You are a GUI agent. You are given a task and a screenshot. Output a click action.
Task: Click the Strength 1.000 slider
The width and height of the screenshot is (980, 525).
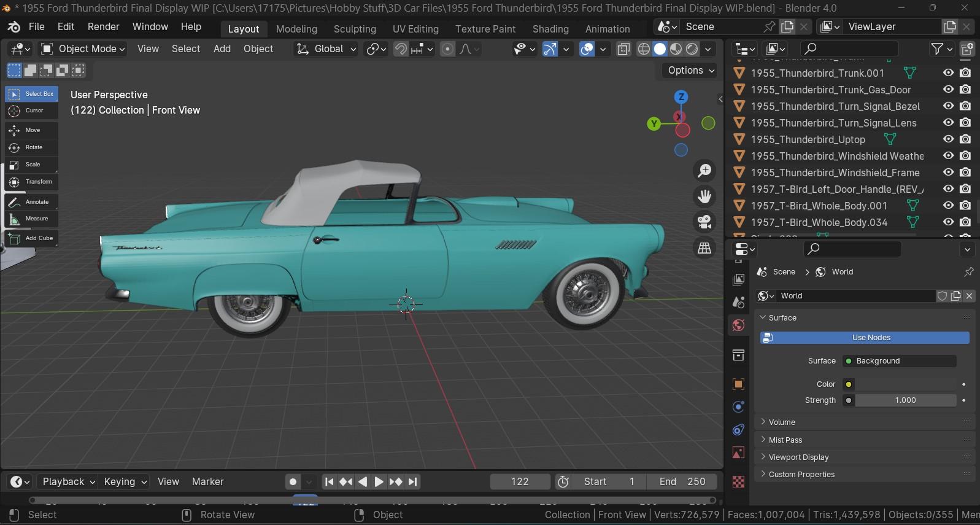pos(906,400)
